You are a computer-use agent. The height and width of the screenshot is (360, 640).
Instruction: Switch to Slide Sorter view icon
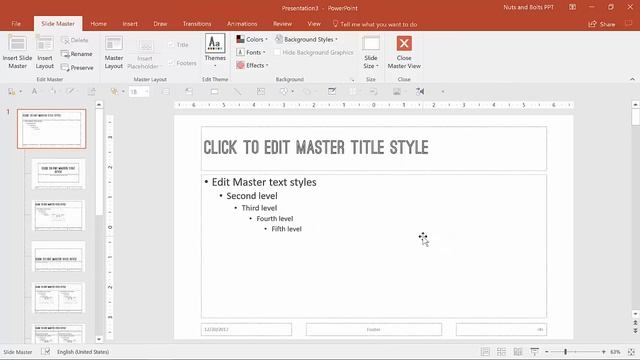501,352
